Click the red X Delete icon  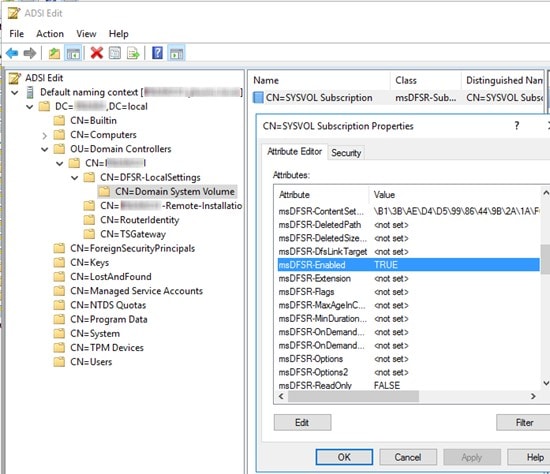pyautogui.click(x=96, y=53)
